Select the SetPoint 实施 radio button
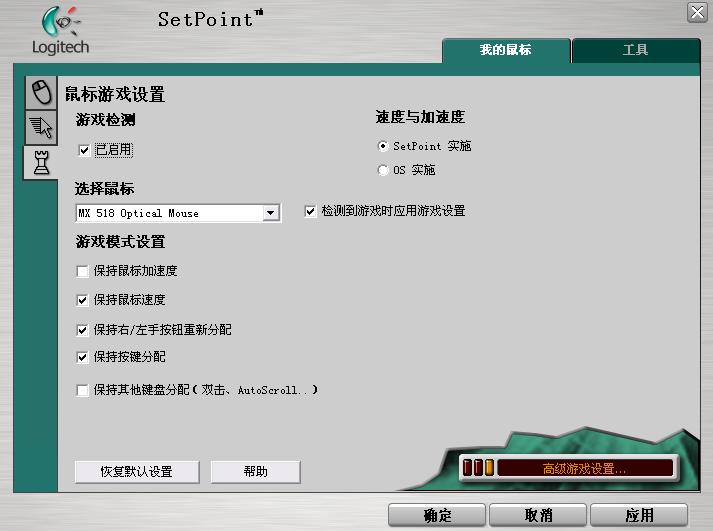The width and height of the screenshot is (713, 531). point(383,146)
